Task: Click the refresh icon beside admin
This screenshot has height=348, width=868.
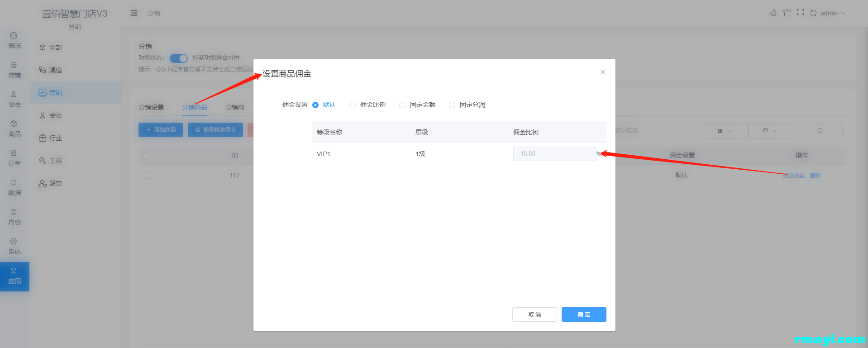Action: point(813,13)
